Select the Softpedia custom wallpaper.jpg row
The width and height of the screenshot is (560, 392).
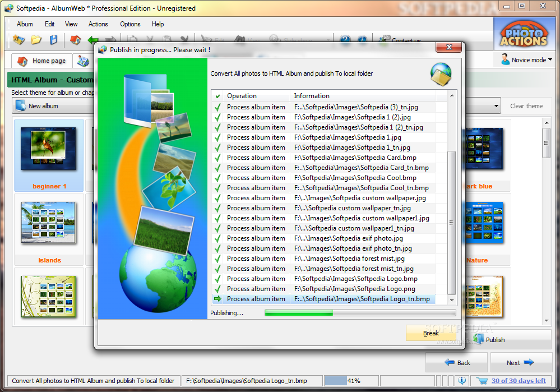tap(325, 198)
